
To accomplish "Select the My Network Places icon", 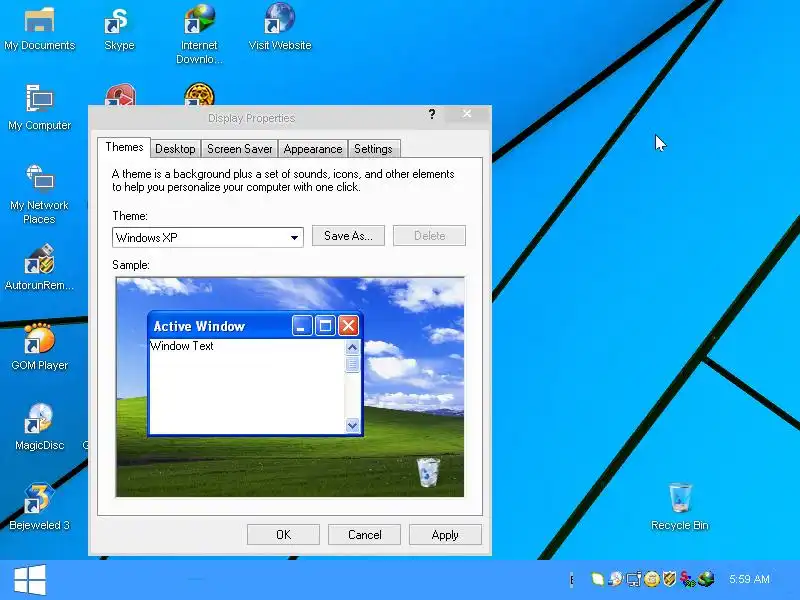I will [39, 194].
